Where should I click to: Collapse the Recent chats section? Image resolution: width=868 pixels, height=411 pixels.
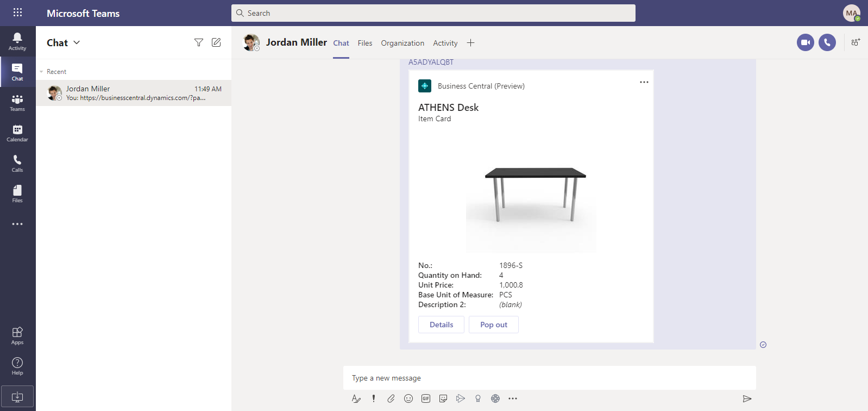pos(42,72)
